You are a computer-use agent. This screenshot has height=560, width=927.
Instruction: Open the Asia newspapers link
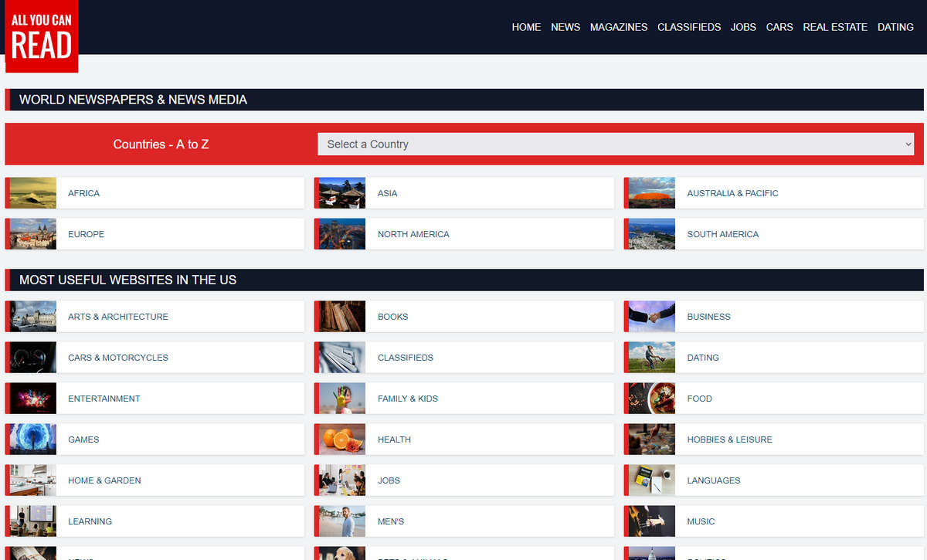pos(387,193)
